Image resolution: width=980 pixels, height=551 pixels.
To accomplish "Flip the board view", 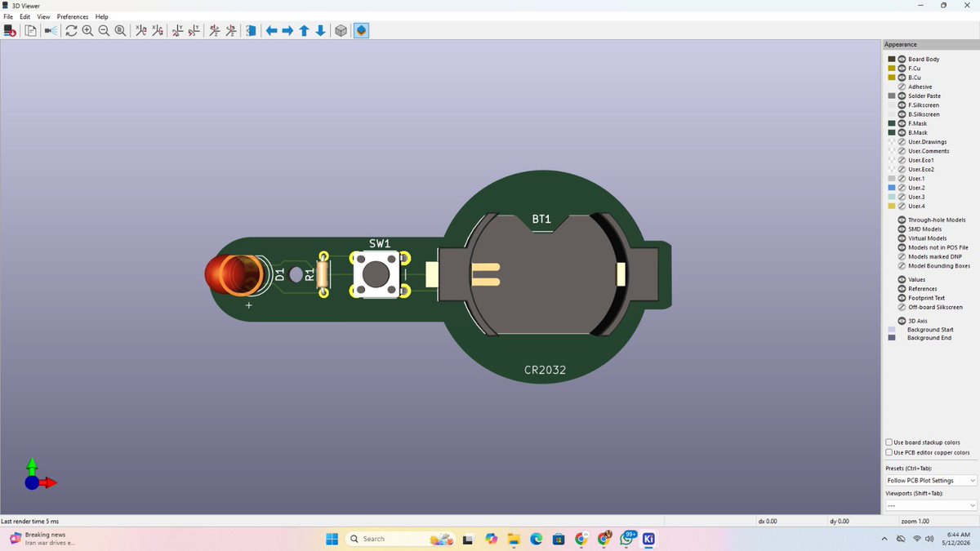I will [x=251, y=30].
